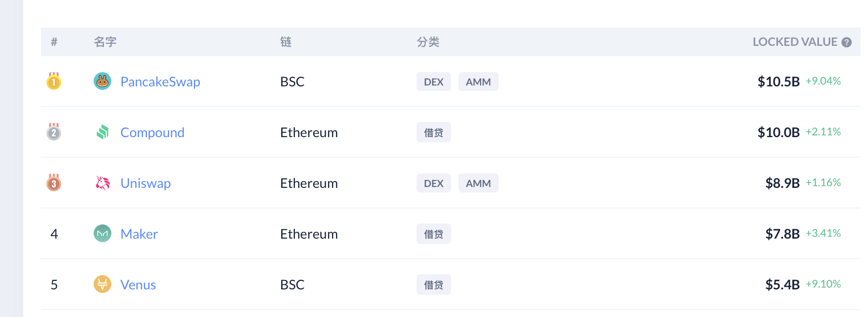Click the Compound protocol logo
This screenshot has width=868, height=317.
[x=102, y=132]
